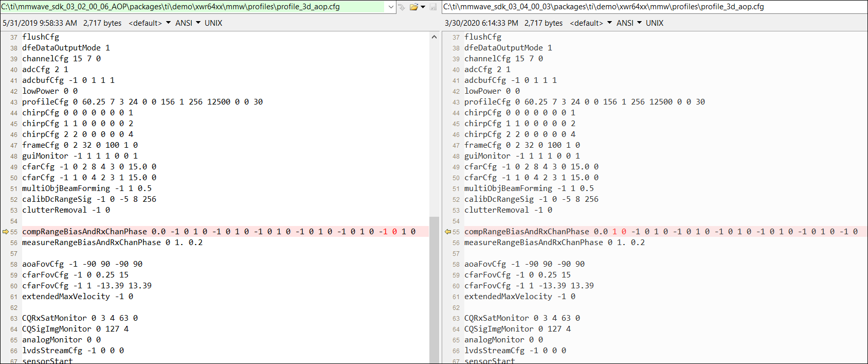
Task: Click the curved arrow icon beside left path
Action: click(x=402, y=7)
